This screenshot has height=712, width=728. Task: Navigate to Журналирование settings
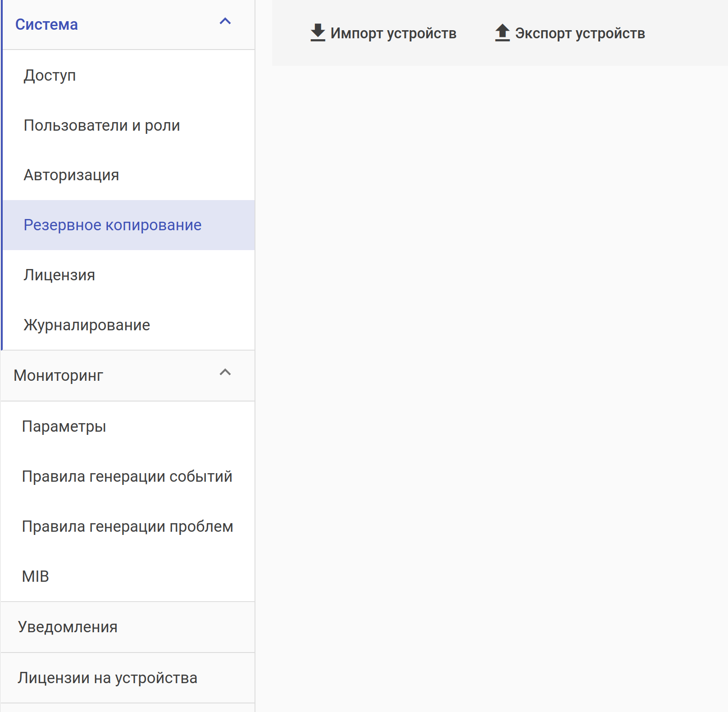87,325
